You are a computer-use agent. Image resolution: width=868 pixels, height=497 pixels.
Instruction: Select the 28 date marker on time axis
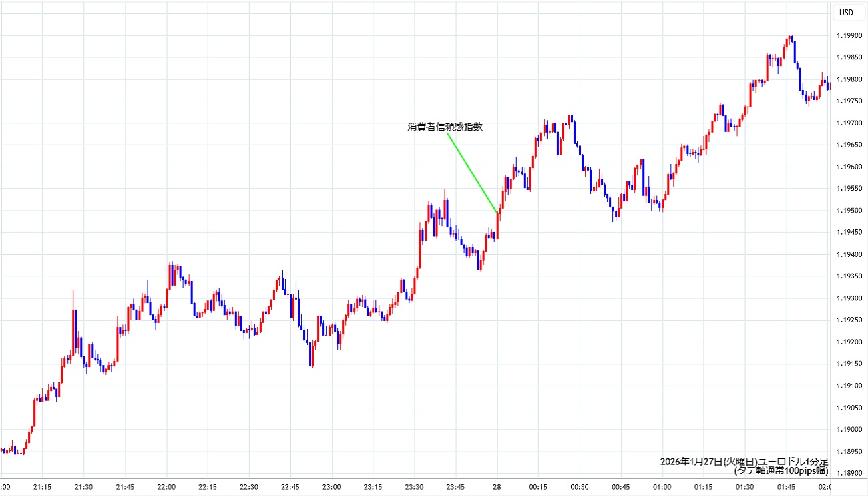click(497, 486)
